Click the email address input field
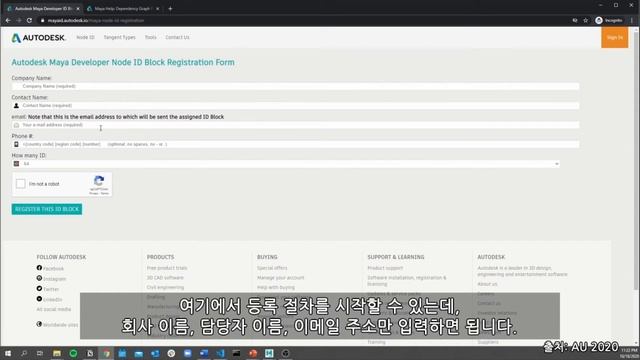The image size is (640, 360). (x=295, y=125)
